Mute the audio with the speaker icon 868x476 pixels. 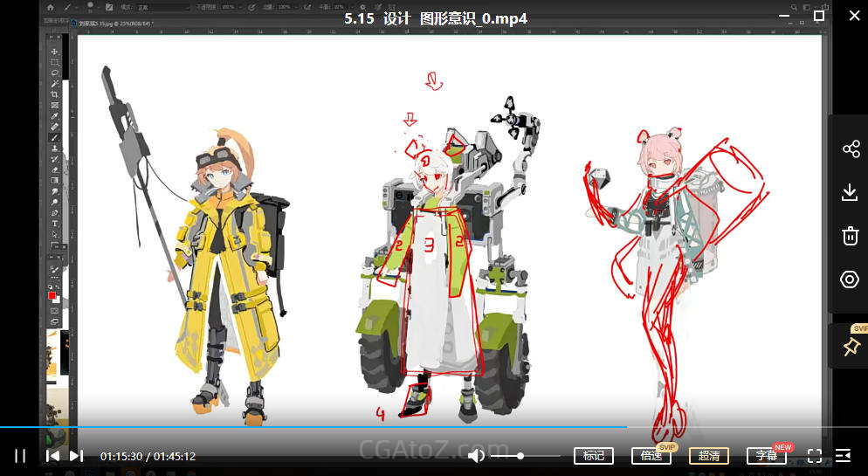coord(476,455)
